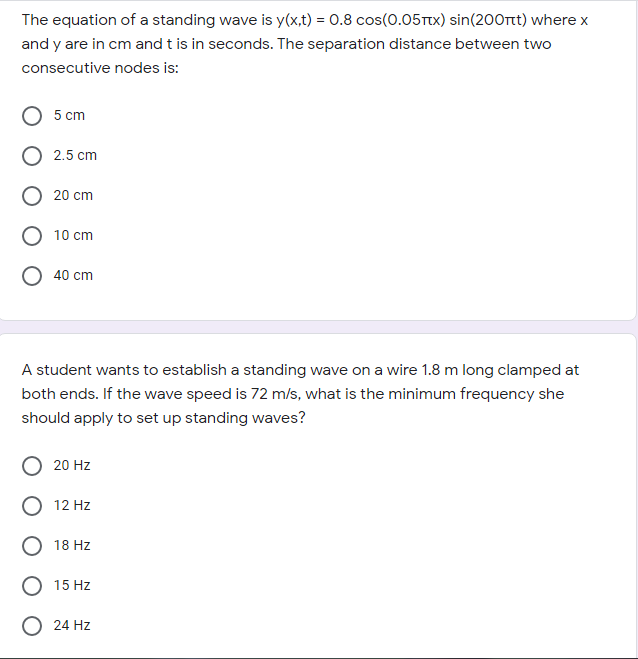Choose 12 Hz as minimum frequency
The height and width of the screenshot is (659, 638).
tap(32, 506)
